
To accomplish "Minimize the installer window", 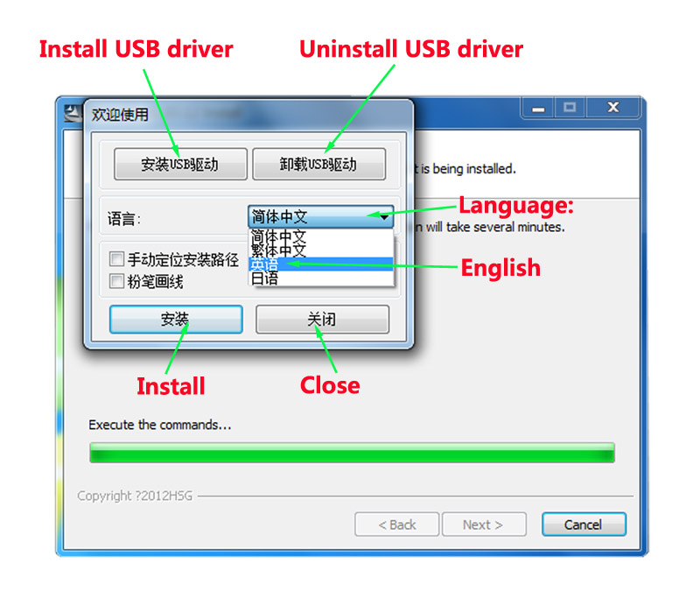I will [538, 108].
